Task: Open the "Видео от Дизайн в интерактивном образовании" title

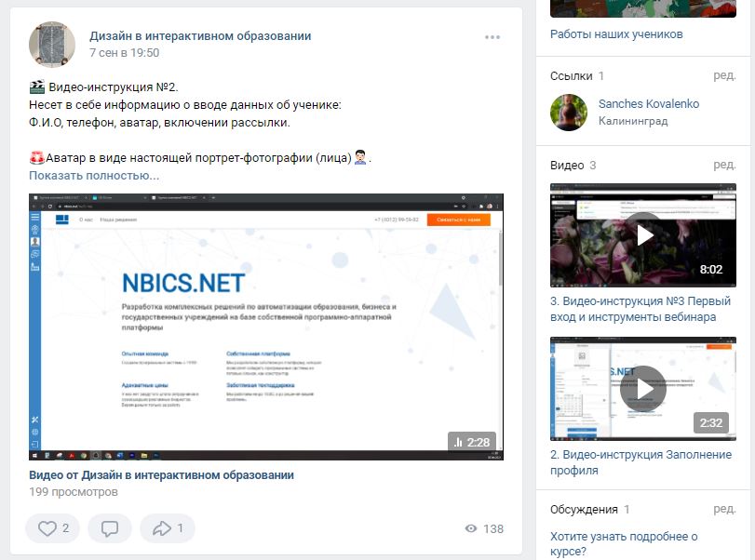Action: pyautogui.click(x=161, y=475)
